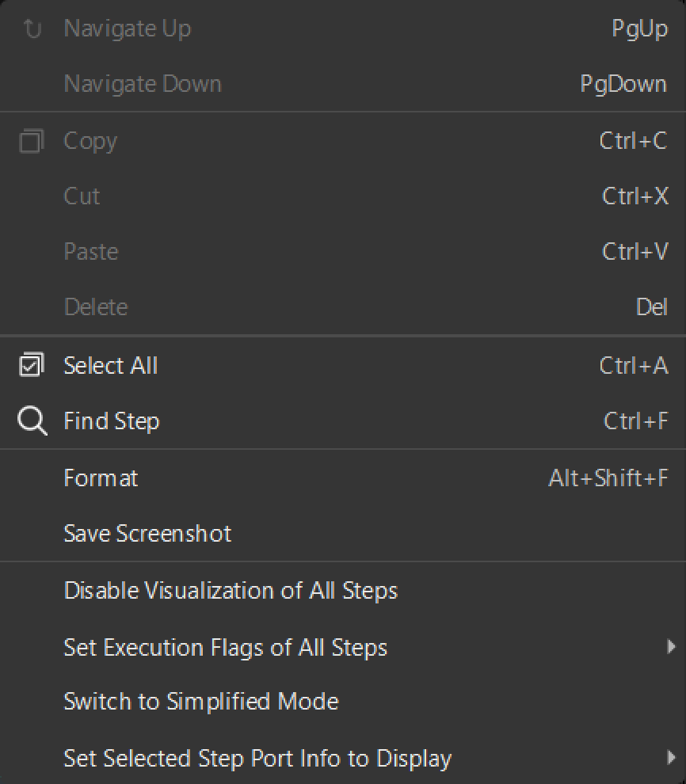
Task: Apply Format to the project
Action: (x=101, y=478)
